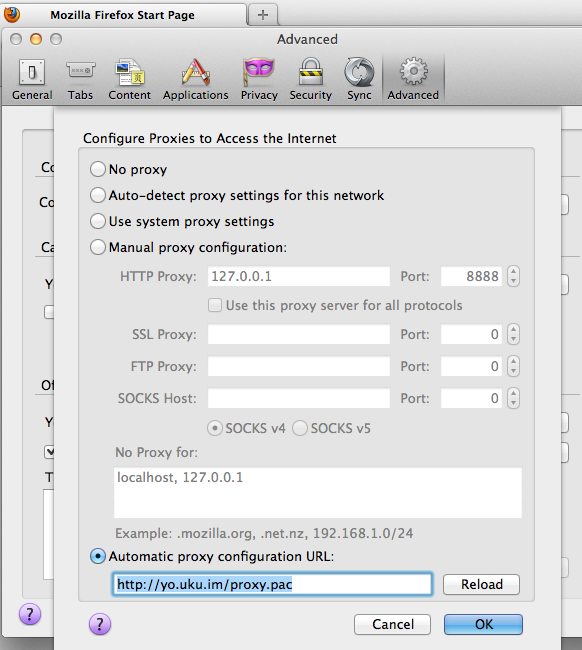Open the Sync preferences pane
Screen dimensions: 582x650
(359, 80)
